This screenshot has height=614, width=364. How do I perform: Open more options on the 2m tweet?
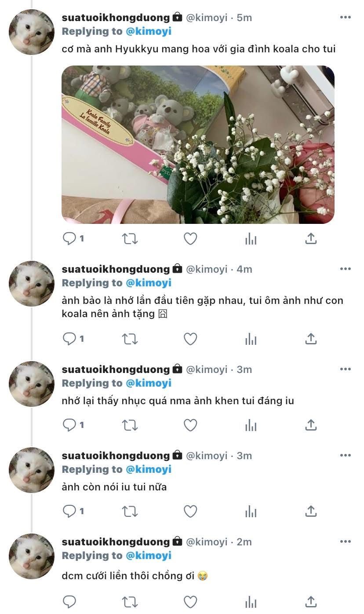[346, 542]
